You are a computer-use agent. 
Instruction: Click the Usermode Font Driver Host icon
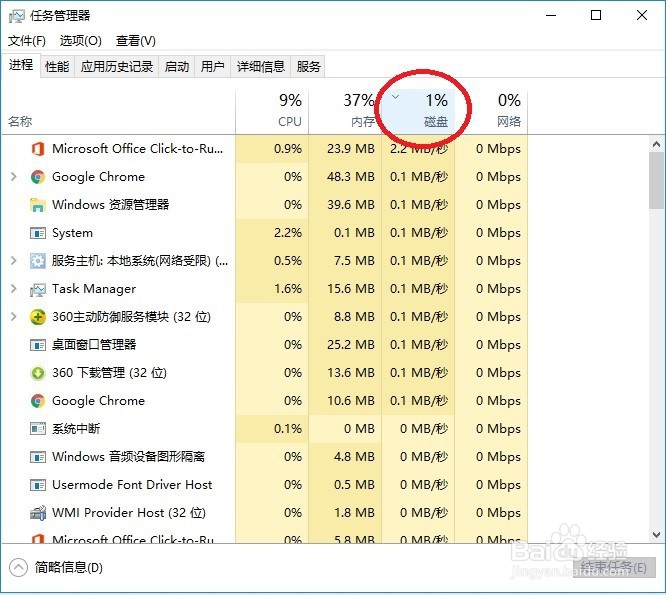pos(38,485)
